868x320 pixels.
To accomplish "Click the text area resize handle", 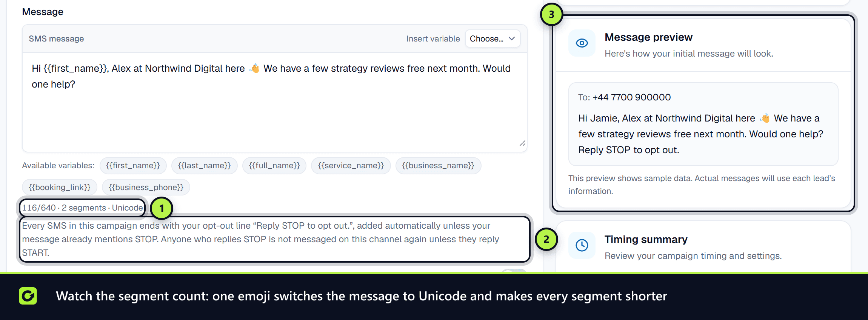I will pyautogui.click(x=522, y=143).
